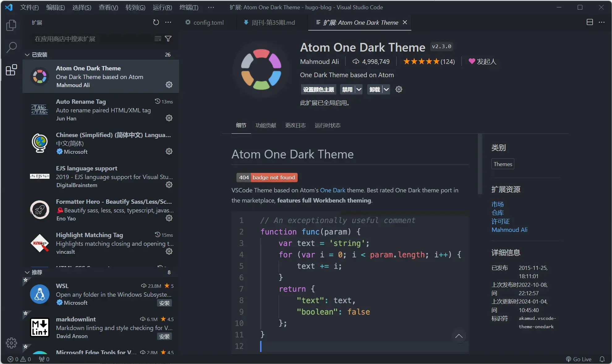Open the 禁用 disable dropdown arrow

point(359,90)
